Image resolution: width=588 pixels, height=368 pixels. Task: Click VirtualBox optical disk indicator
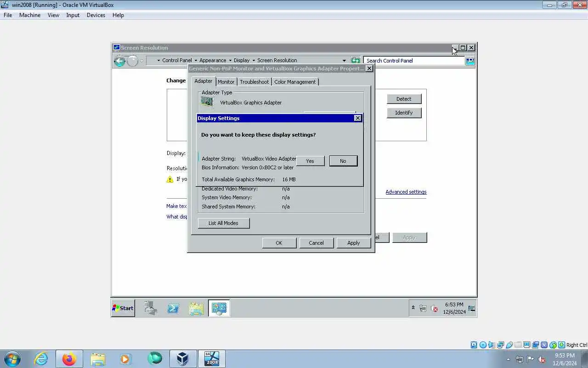[483, 345]
